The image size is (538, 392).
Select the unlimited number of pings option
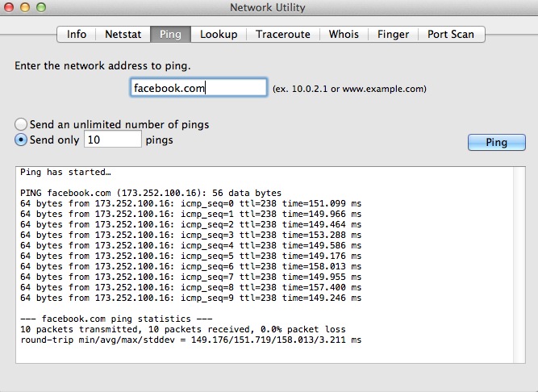21,124
